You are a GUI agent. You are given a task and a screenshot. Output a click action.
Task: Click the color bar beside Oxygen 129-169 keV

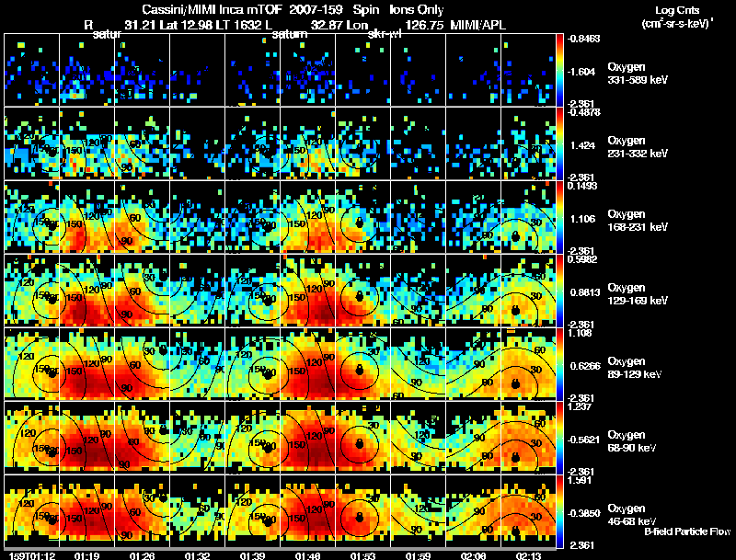tap(559, 291)
